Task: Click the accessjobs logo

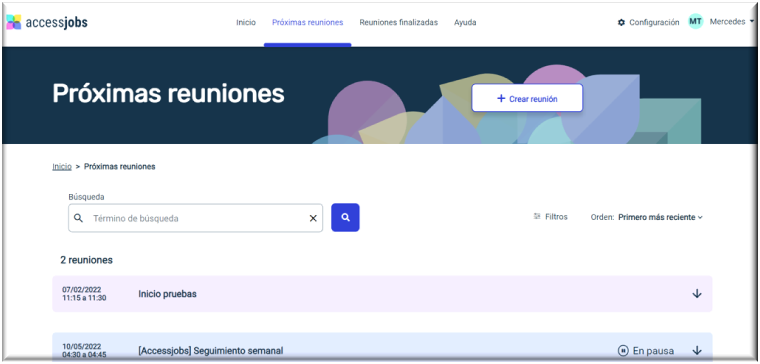Action: (47, 22)
